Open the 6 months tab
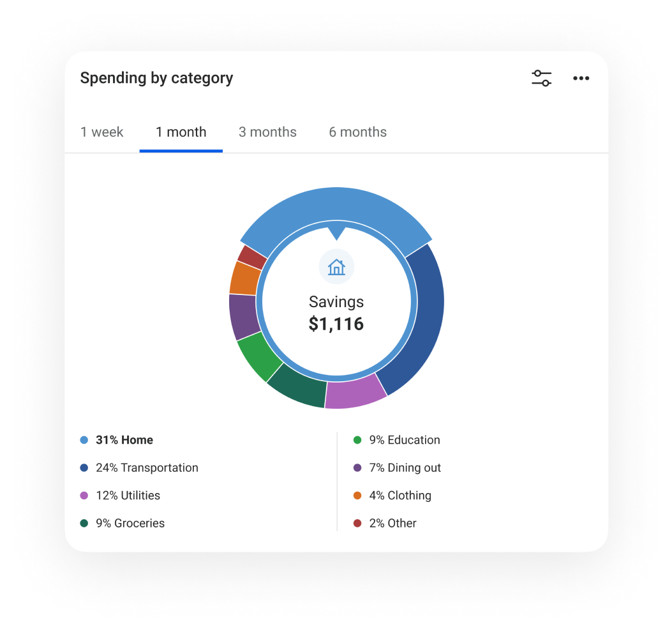 [358, 132]
